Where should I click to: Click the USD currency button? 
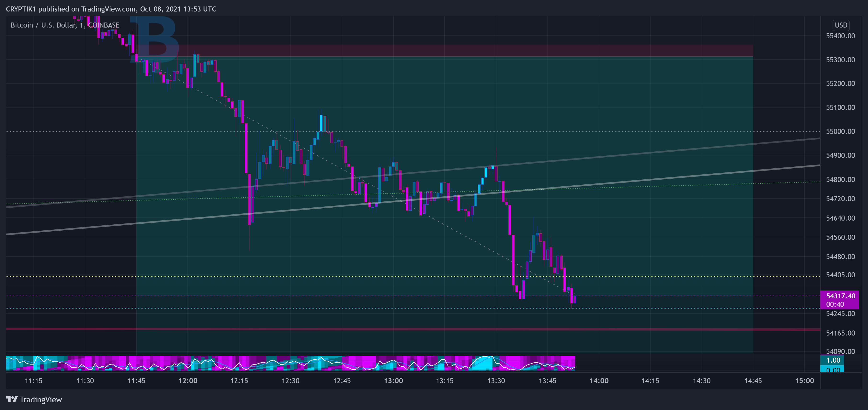841,25
